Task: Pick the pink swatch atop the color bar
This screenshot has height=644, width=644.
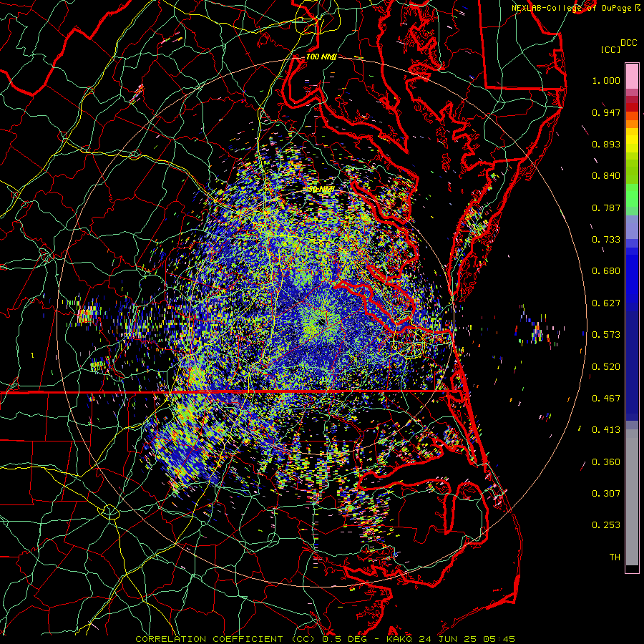Action: [x=632, y=77]
